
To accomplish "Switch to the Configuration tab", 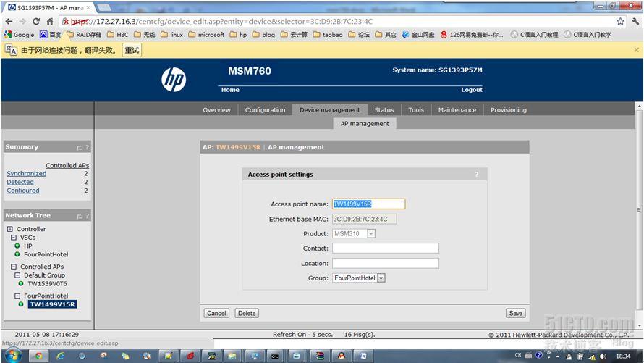I will point(265,109).
